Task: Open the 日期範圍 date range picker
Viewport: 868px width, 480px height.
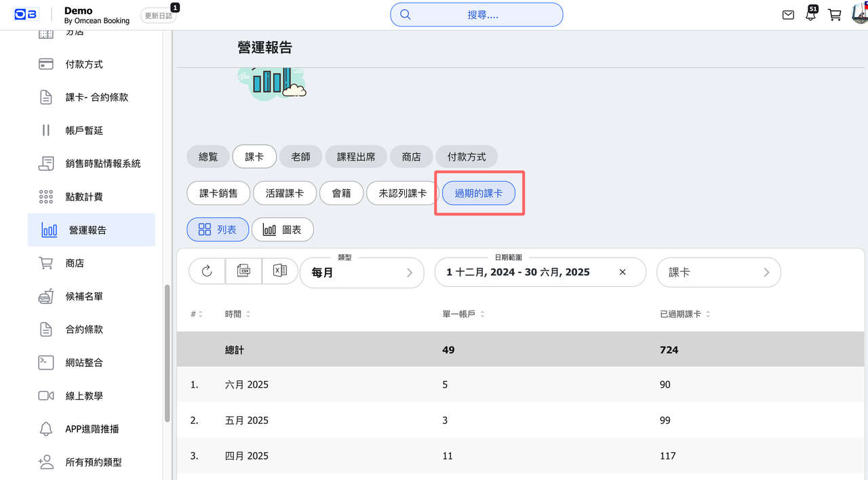Action: pos(540,273)
